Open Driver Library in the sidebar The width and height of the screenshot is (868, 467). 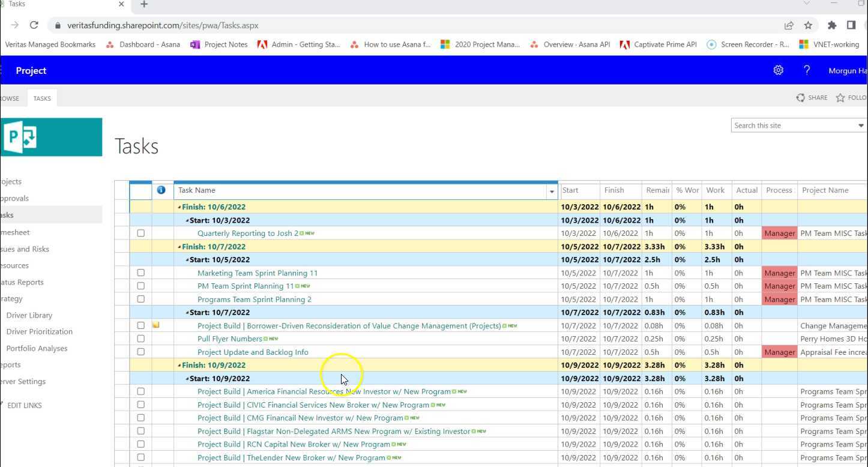[29, 315]
